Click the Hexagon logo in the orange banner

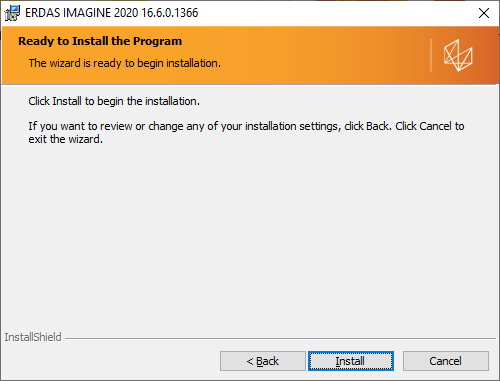[x=458, y=55]
